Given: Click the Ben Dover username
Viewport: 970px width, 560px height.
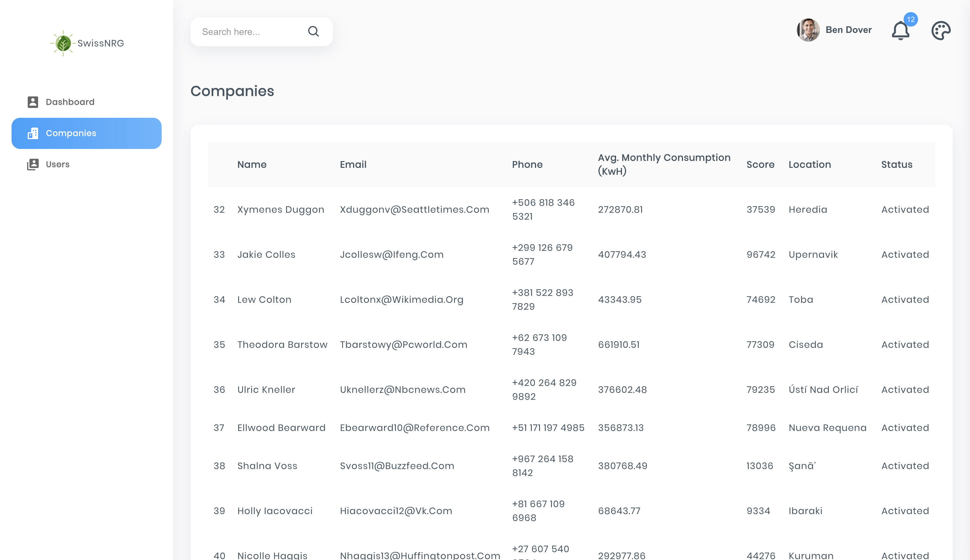Looking at the screenshot, I should click(x=848, y=30).
